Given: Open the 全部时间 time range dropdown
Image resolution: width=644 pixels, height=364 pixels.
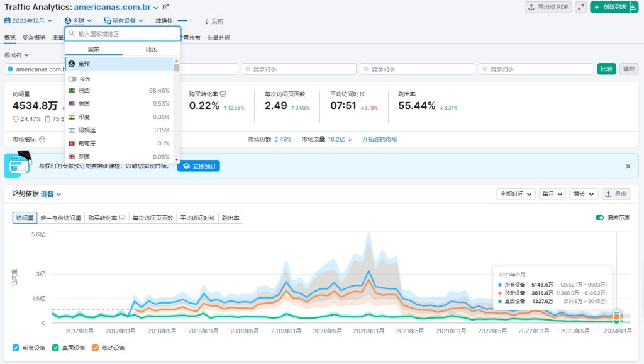Looking at the screenshot, I should pyautogui.click(x=516, y=194).
